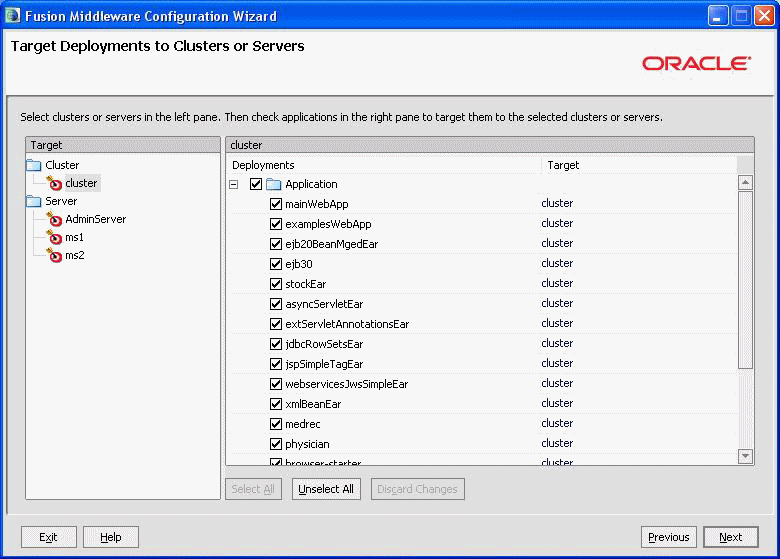Click the deployments vertical scrollbar thumb
The width and height of the screenshot is (780, 559).
pos(745,280)
